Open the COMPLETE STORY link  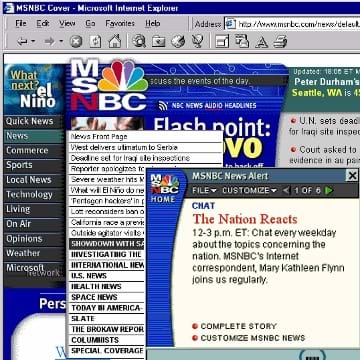point(239,326)
